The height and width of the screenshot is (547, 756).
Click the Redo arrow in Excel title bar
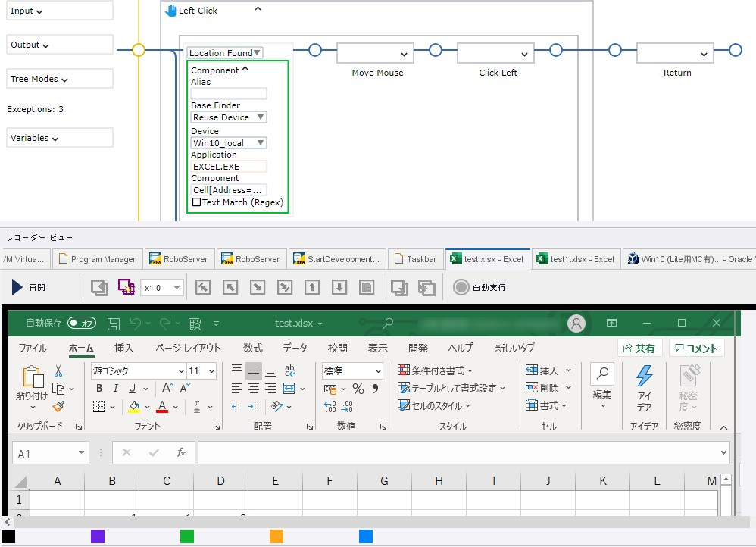click(165, 324)
